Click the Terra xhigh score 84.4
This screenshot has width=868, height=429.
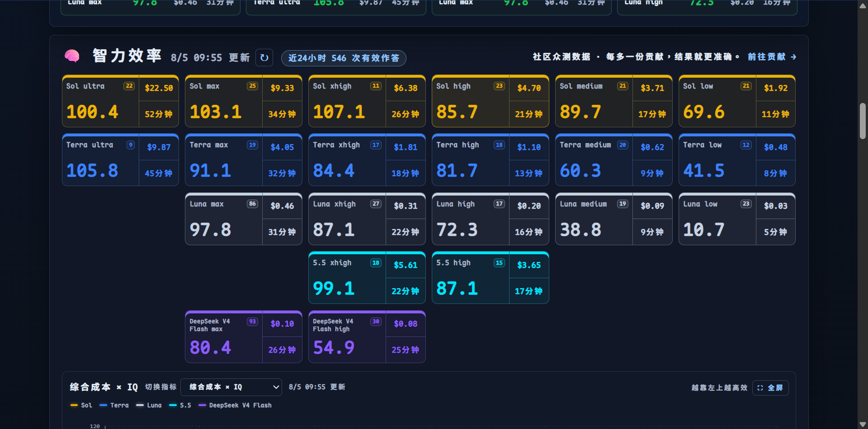click(334, 171)
